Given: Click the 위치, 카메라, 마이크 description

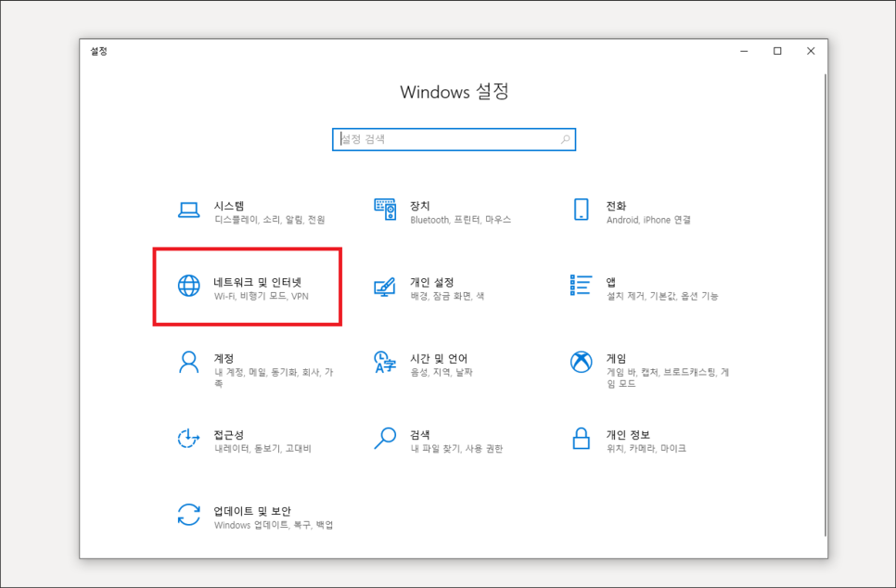Looking at the screenshot, I should click(x=646, y=449).
